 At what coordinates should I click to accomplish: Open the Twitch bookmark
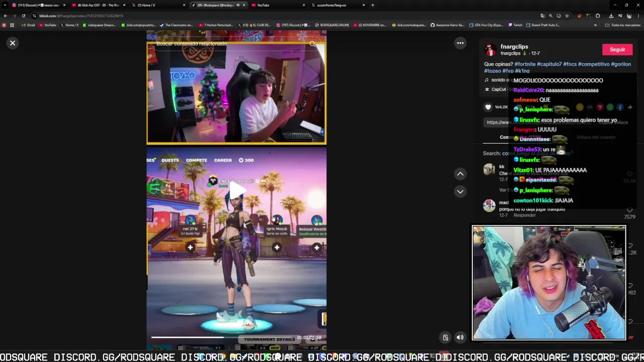(x=516, y=25)
